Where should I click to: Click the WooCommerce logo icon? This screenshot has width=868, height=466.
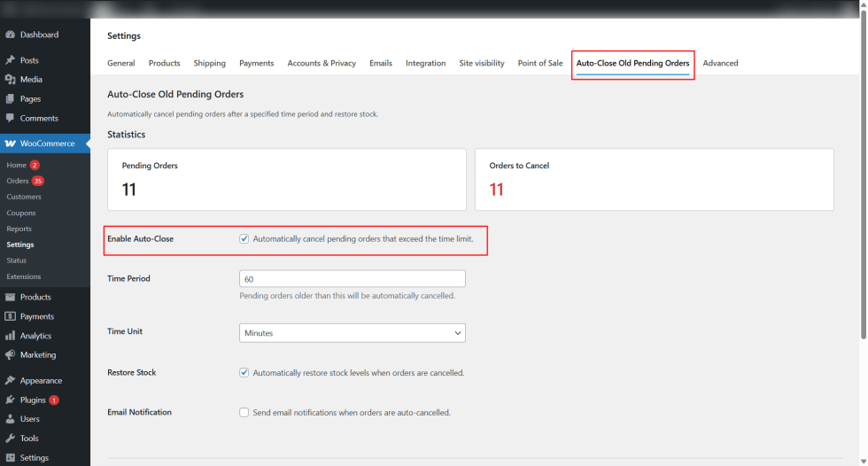pyautogui.click(x=10, y=144)
